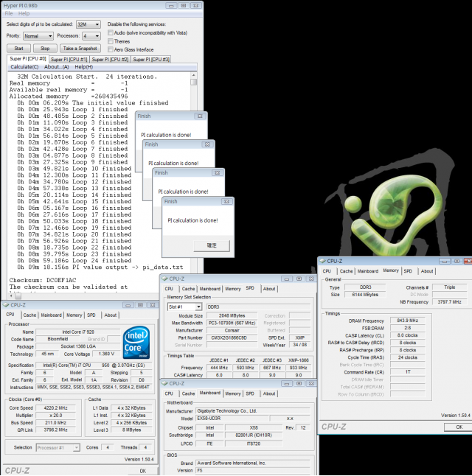
Task: Click the scroll up arrow in Super PI output
Action: pos(193,75)
